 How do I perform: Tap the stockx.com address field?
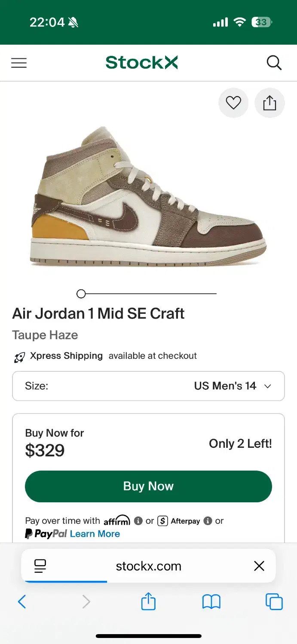pos(148,566)
